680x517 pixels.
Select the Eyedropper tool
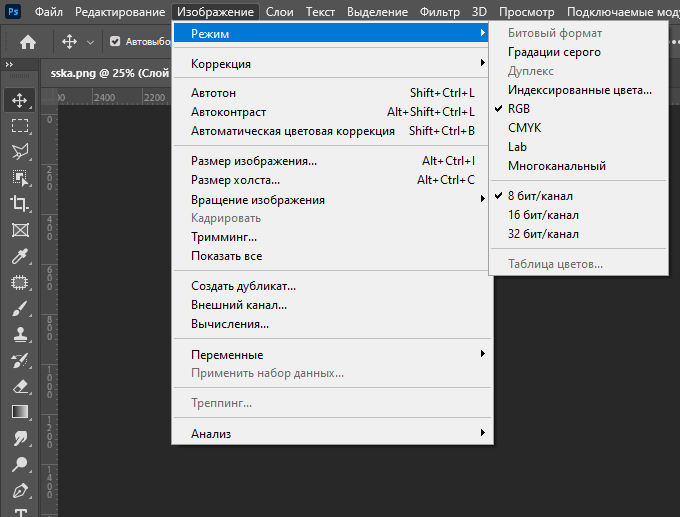19,257
